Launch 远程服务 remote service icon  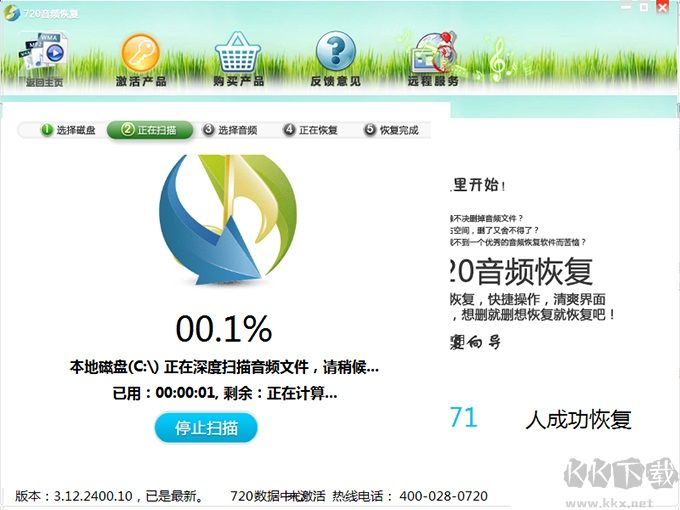tap(433, 58)
